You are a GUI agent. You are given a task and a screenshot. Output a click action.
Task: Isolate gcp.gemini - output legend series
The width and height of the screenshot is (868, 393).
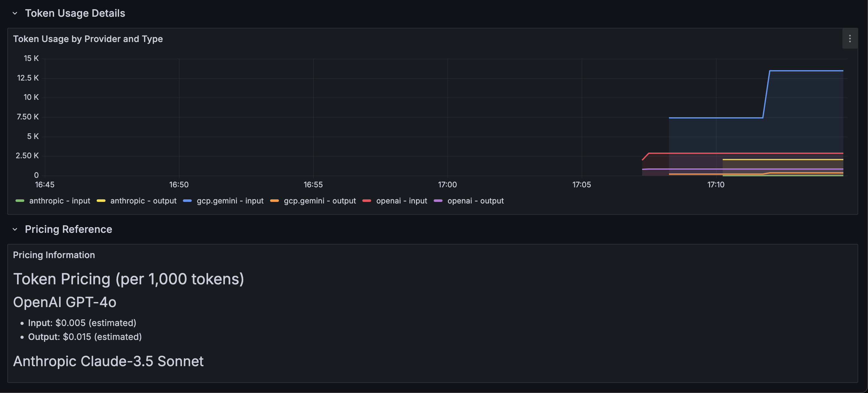coord(319,201)
